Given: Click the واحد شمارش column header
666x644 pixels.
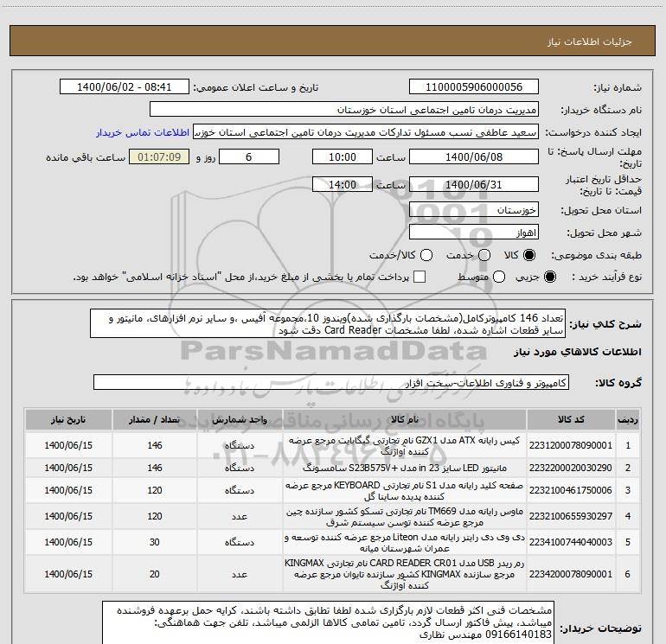Looking at the screenshot, I should click(x=240, y=419).
